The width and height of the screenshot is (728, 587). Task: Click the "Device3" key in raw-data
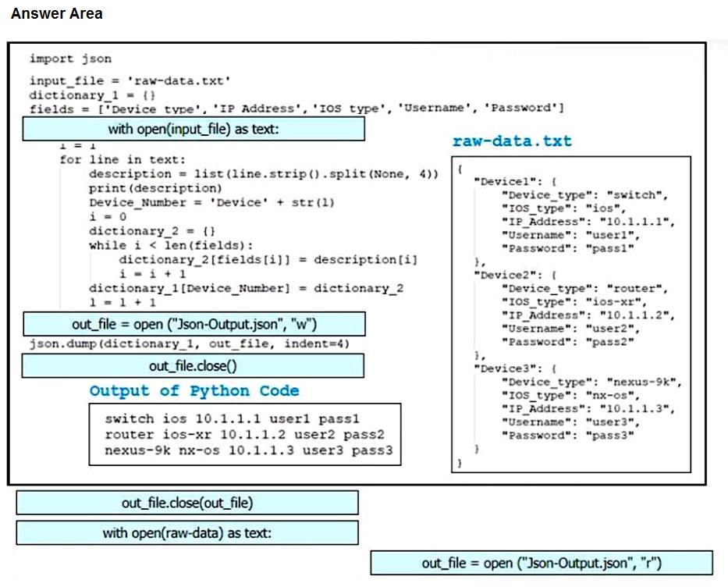click(504, 368)
